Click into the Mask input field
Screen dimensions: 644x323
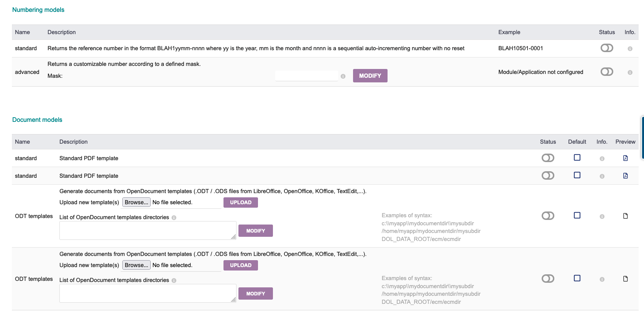pyautogui.click(x=306, y=76)
